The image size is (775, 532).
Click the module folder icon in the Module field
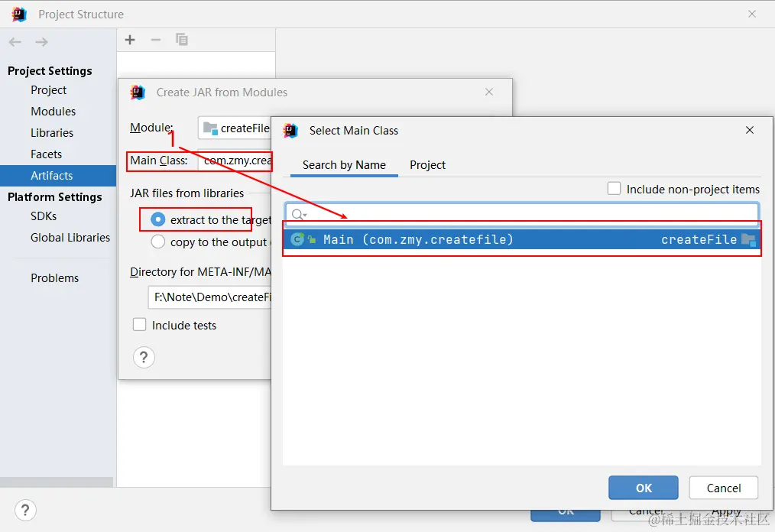[210, 128]
